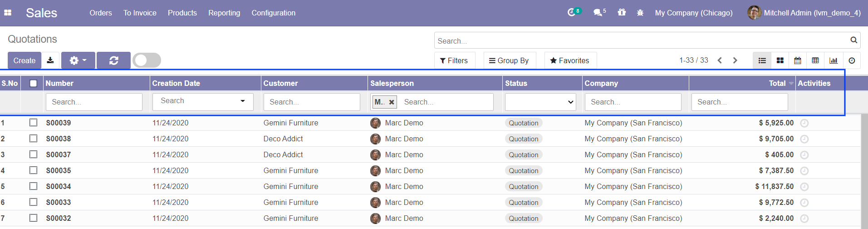Switch to Kanban view
The image size is (868, 229).
tap(780, 60)
